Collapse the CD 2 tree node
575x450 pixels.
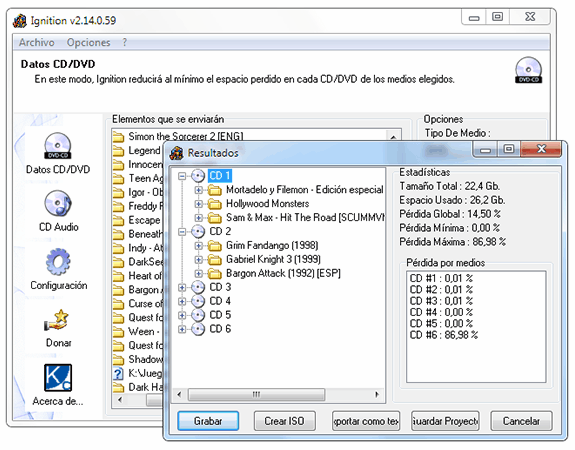(x=182, y=232)
